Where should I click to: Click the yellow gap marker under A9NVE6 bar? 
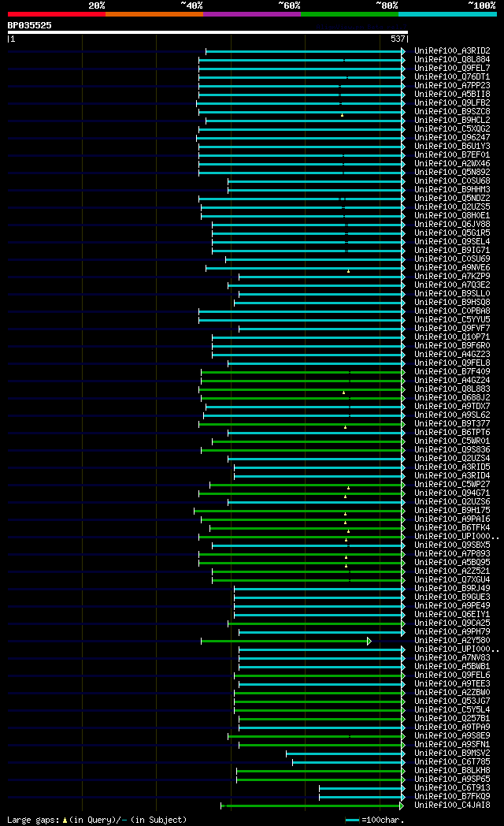click(348, 271)
